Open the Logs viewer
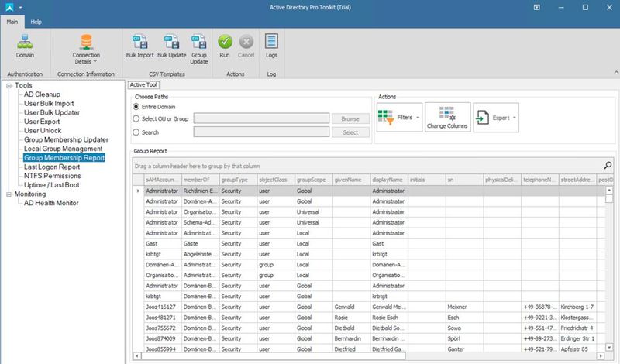The width and height of the screenshot is (620, 364). click(271, 46)
